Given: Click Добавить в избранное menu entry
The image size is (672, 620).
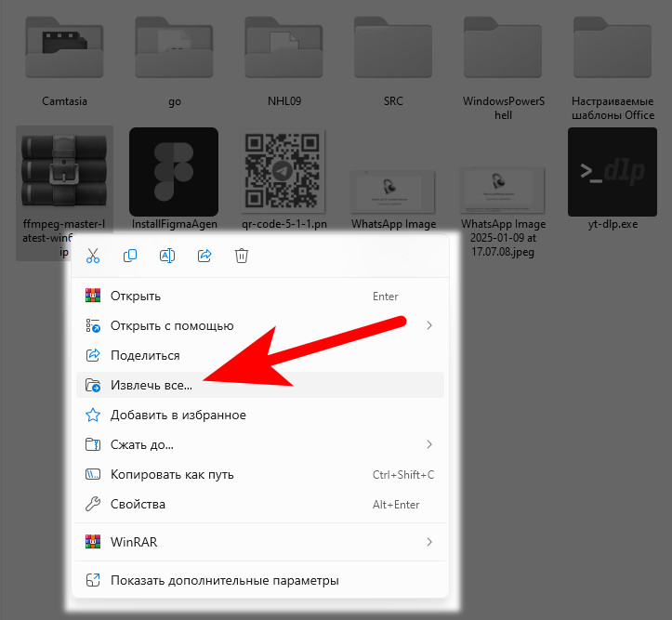Looking at the screenshot, I should [x=178, y=416].
